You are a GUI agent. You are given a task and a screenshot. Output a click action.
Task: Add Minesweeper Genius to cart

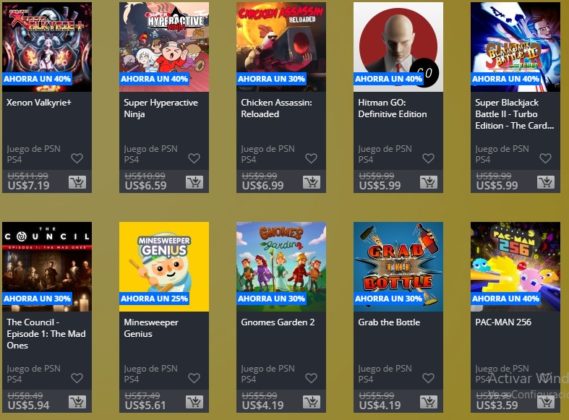195,402
